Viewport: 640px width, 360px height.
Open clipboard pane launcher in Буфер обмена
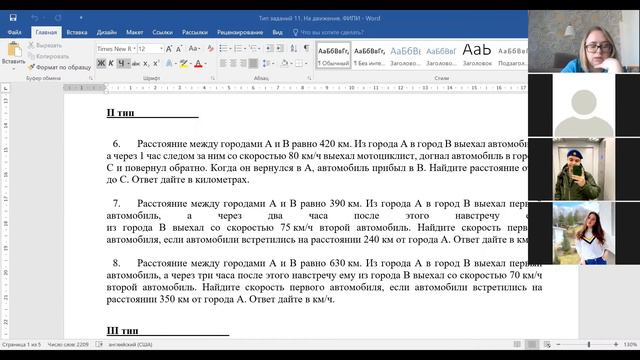pos(91,78)
